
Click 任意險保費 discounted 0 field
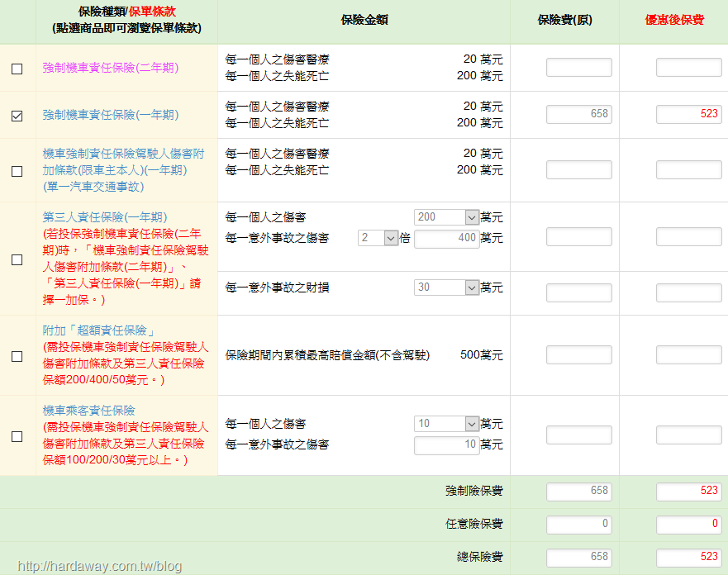[689, 525]
